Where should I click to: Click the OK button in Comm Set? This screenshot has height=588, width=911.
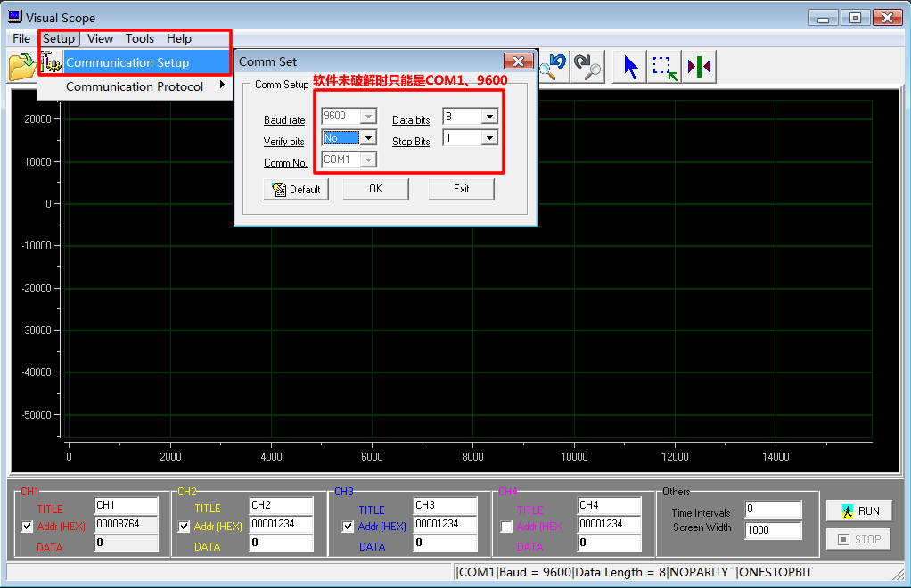click(375, 189)
